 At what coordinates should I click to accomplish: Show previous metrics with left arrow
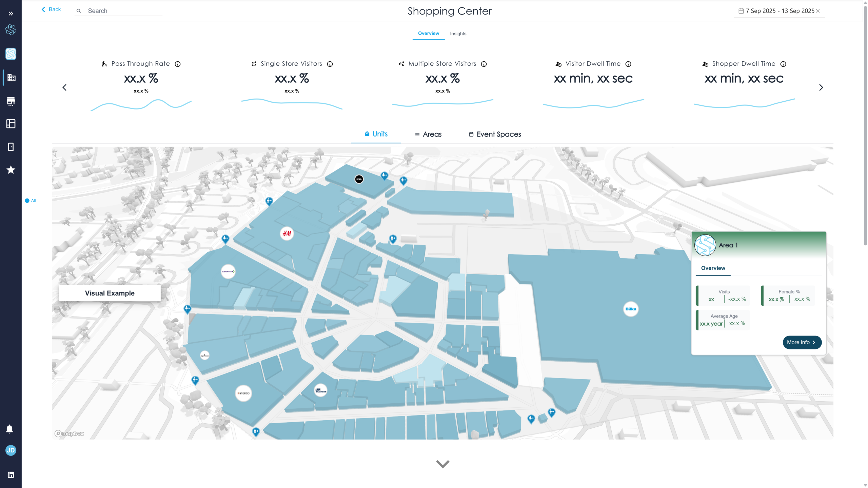64,88
